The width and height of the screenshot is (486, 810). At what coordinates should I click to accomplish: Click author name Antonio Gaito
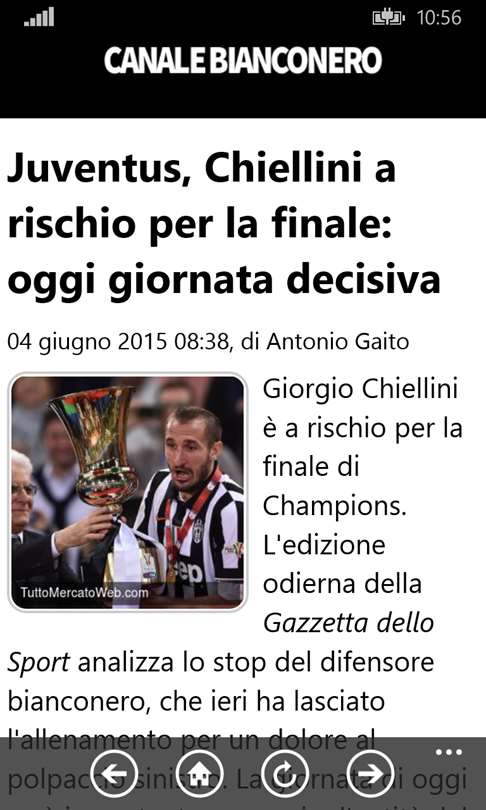coord(338,341)
